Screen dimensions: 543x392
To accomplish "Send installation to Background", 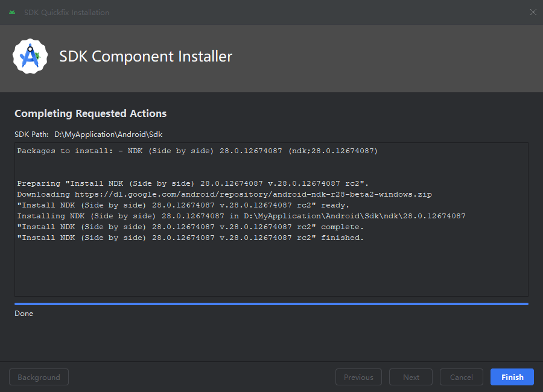I will coord(39,377).
